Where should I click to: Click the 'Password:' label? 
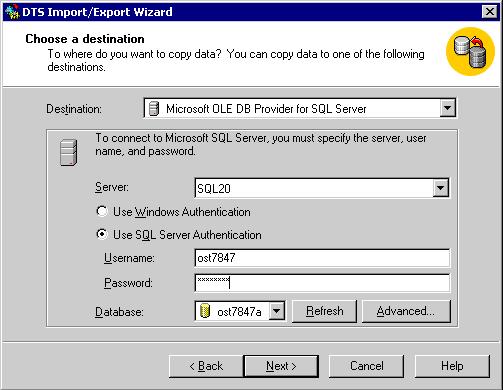point(128,283)
